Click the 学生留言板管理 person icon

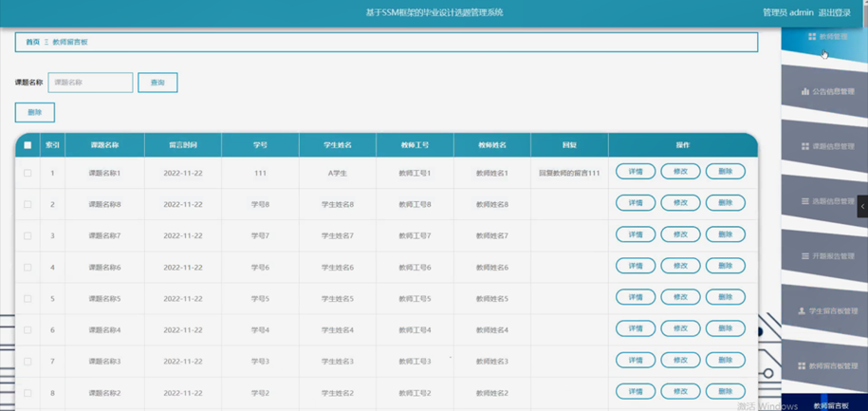tap(801, 311)
